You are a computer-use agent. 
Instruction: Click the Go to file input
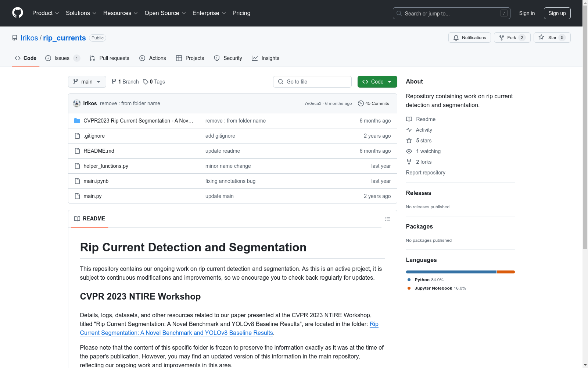(312, 82)
